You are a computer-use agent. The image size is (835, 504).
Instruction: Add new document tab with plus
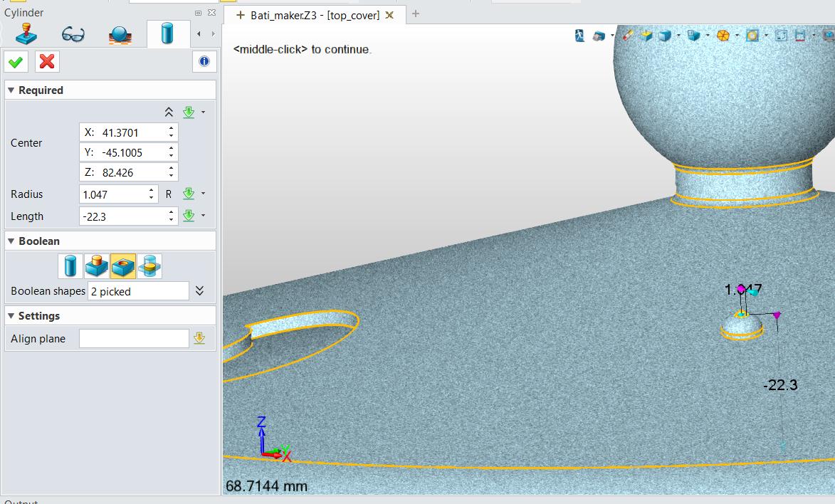[x=416, y=14]
